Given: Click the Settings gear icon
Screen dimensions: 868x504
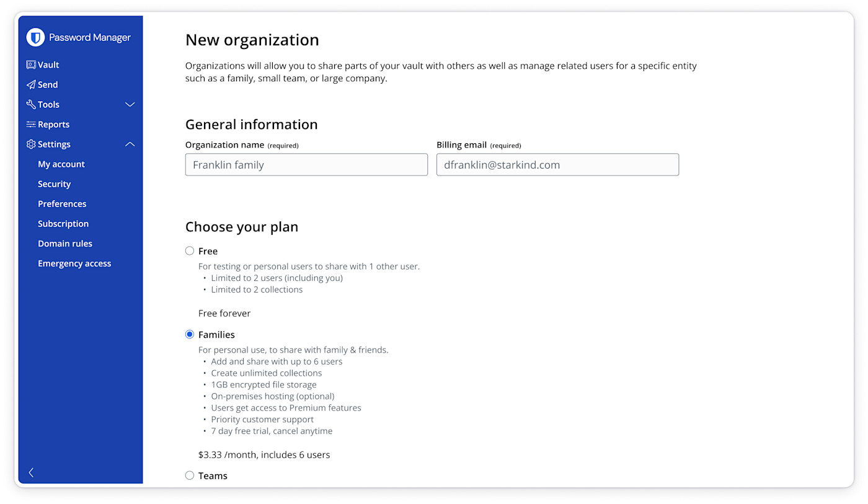Looking at the screenshot, I should pos(30,144).
